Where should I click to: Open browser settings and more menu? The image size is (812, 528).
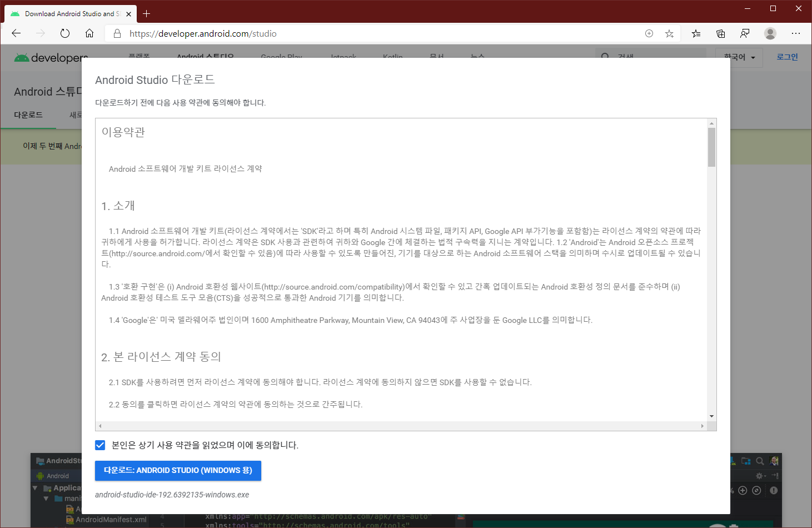796,33
